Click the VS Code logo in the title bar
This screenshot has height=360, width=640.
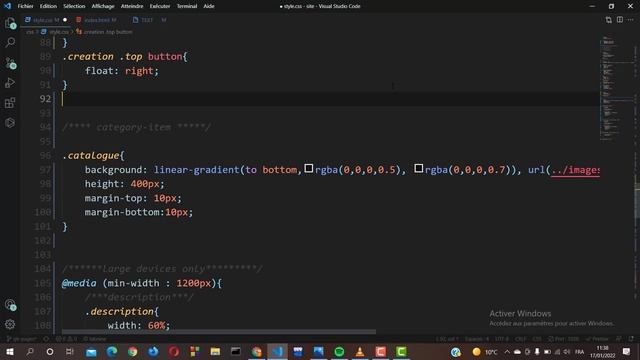tap(7, 6)
